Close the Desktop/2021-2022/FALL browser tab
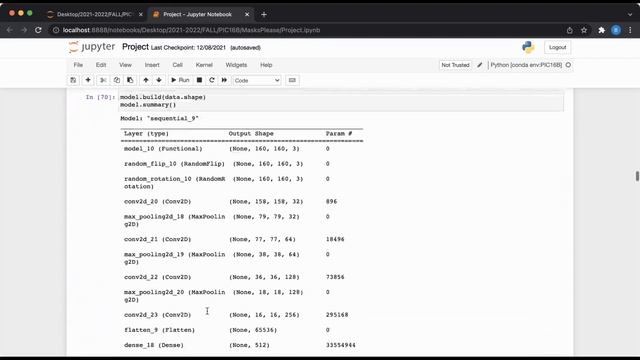The height and width of the screenshot is (360, 640). [x=141, y=14]
